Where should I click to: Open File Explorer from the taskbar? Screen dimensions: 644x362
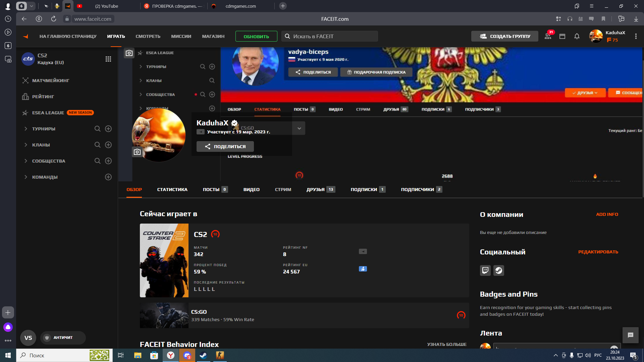click(x=138, y=355)
